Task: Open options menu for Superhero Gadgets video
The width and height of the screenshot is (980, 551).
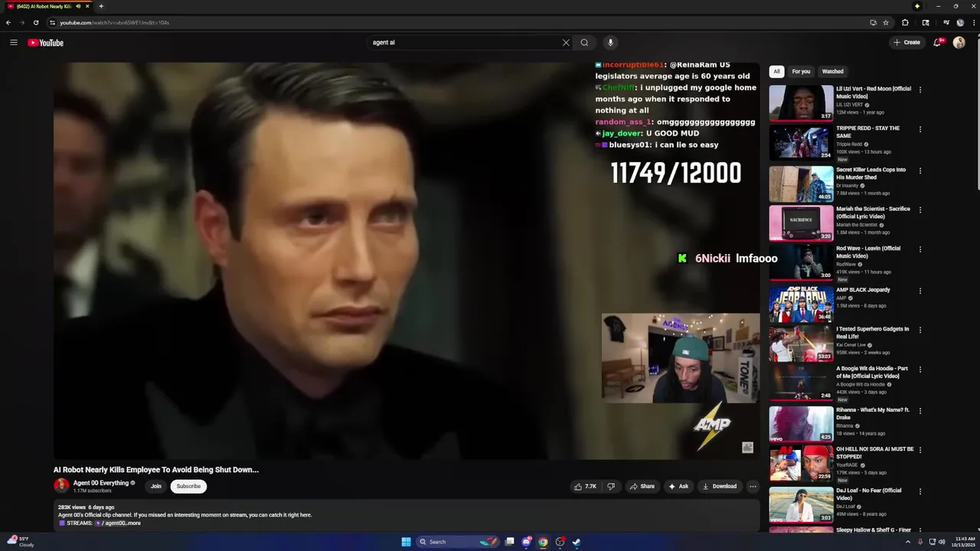Action: click(920, 330)
